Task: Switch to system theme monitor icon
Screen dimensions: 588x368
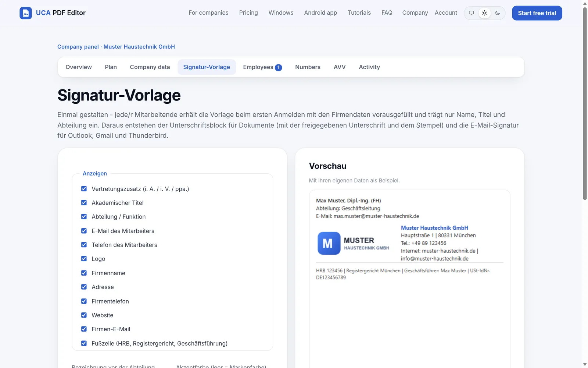Action: point(472,13)
